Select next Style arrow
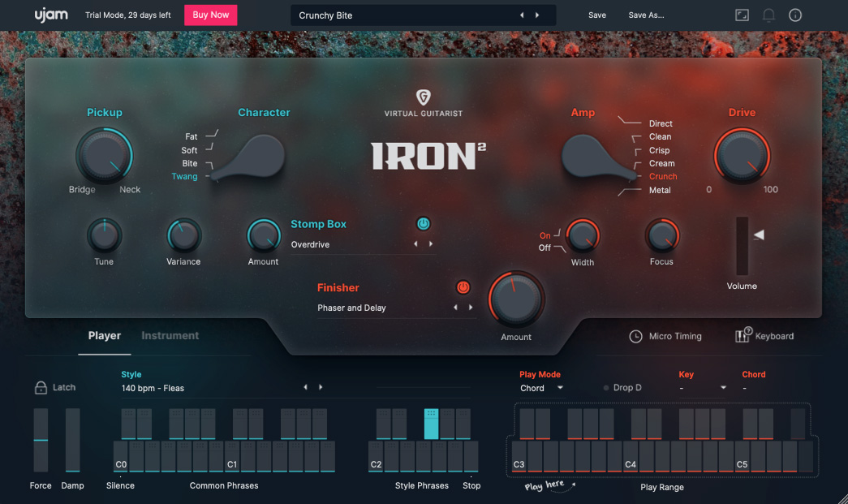This screenshot has height=504, width=848. [321, 387]
